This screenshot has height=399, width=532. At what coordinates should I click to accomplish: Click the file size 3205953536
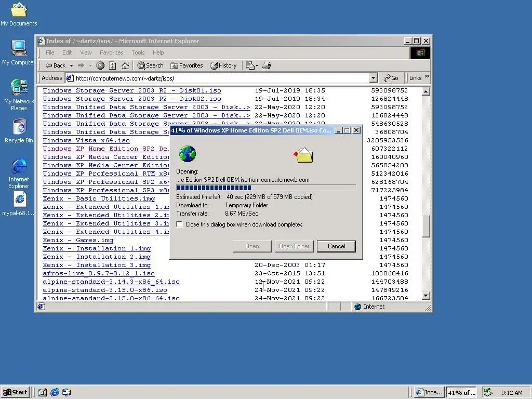coord(388,140)
